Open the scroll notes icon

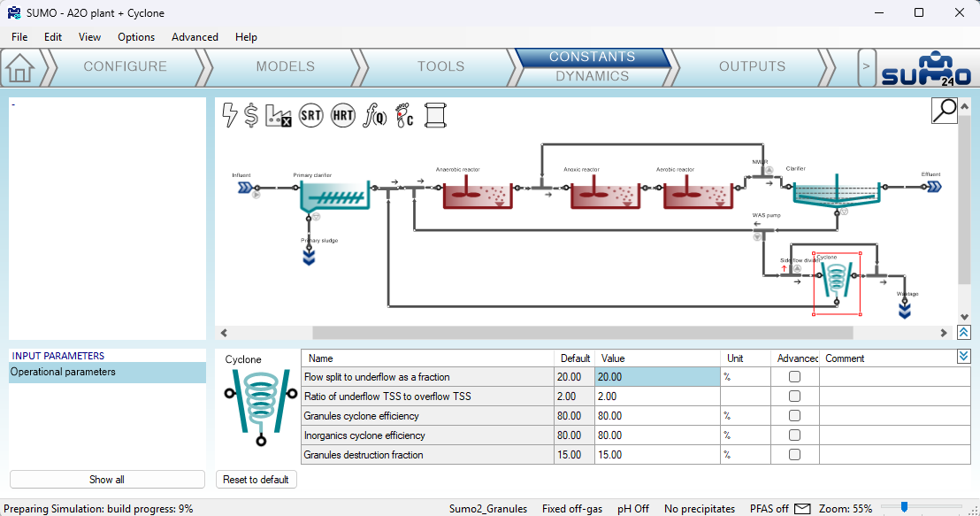(x=434, y=115)
